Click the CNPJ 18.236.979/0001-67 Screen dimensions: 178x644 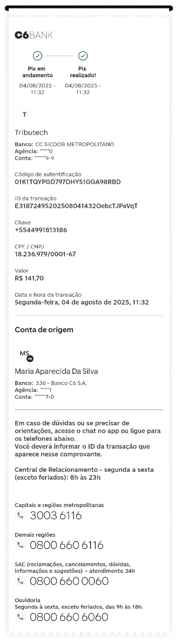(x=46, y=254)
